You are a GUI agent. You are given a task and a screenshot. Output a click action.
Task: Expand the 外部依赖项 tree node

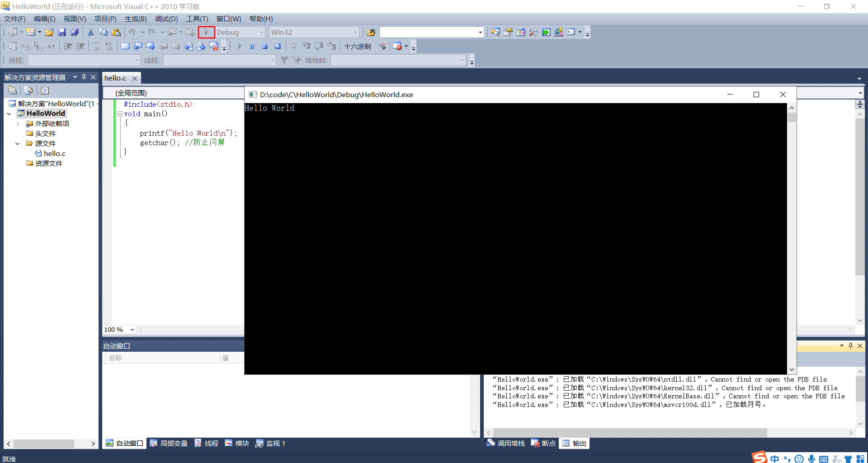[x=18, y=124]
